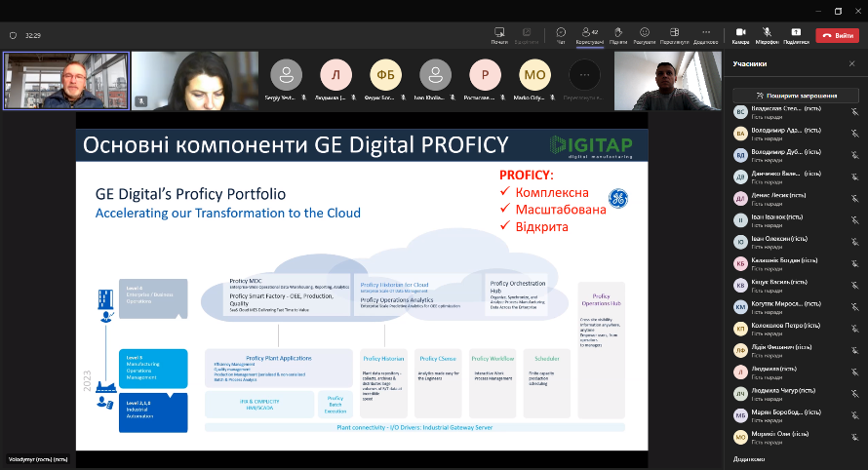Viewport: 868px width, 470px height.
Task: Click the presenter's video thumbnail with blue border
Action: click(x=65, y=81)
